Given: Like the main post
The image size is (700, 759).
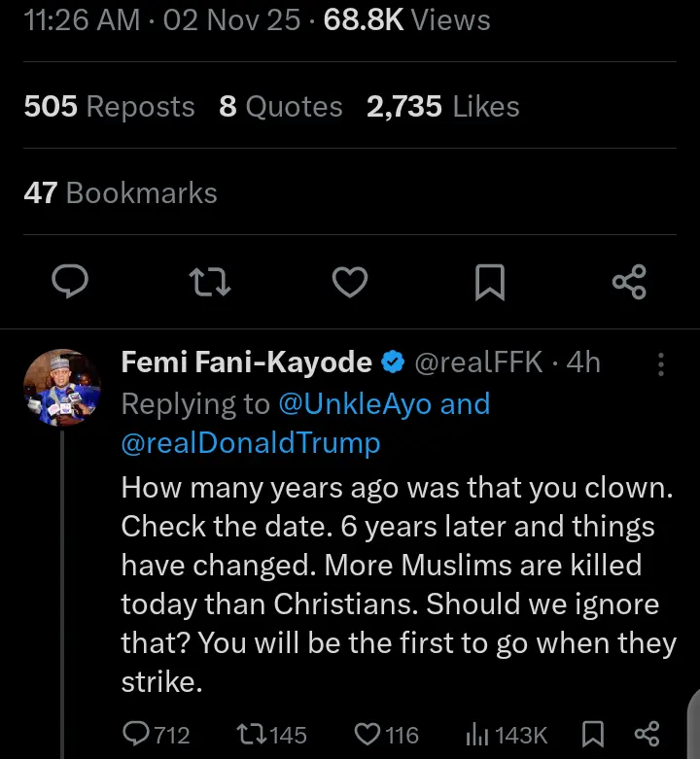Looking at the screenshot, I should coord(349,283).
